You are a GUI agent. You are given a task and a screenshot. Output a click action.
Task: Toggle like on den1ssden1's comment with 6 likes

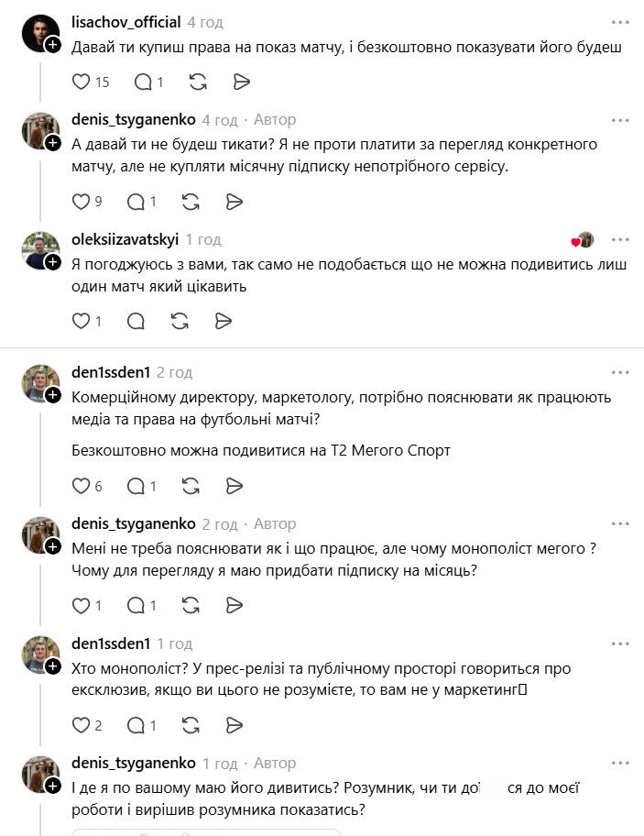click(82, 486)
